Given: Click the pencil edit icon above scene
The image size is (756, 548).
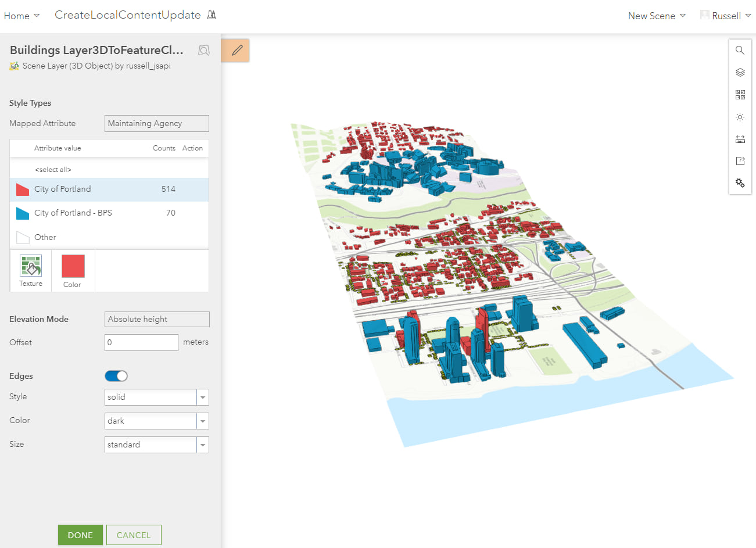Looking at the screenshot, I should [x=237, y=51].
